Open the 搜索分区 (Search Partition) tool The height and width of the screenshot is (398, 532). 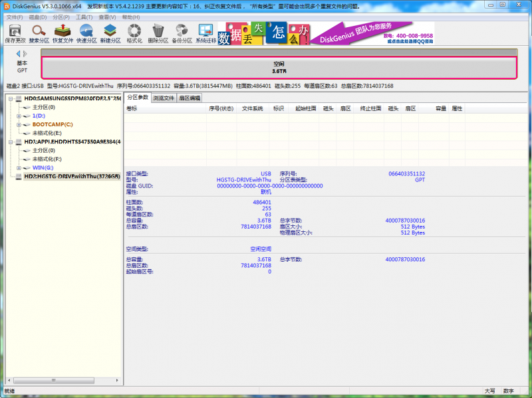(39, 33)
